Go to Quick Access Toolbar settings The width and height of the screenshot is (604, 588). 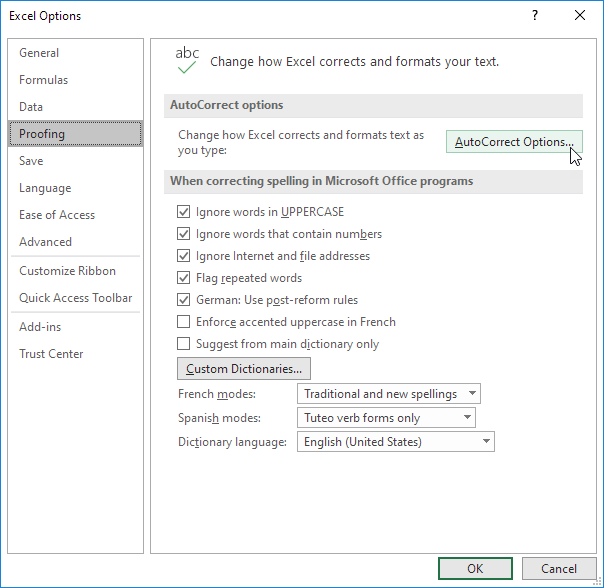pos(75,298)
